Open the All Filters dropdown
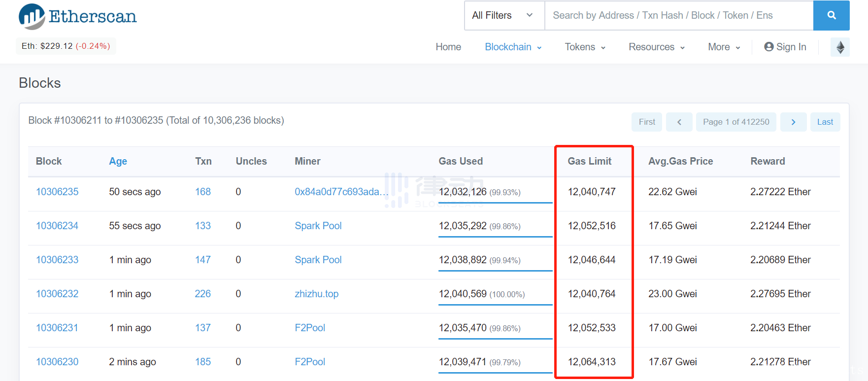This screenshot has height=381, width=868. click(x=504, y=15)
